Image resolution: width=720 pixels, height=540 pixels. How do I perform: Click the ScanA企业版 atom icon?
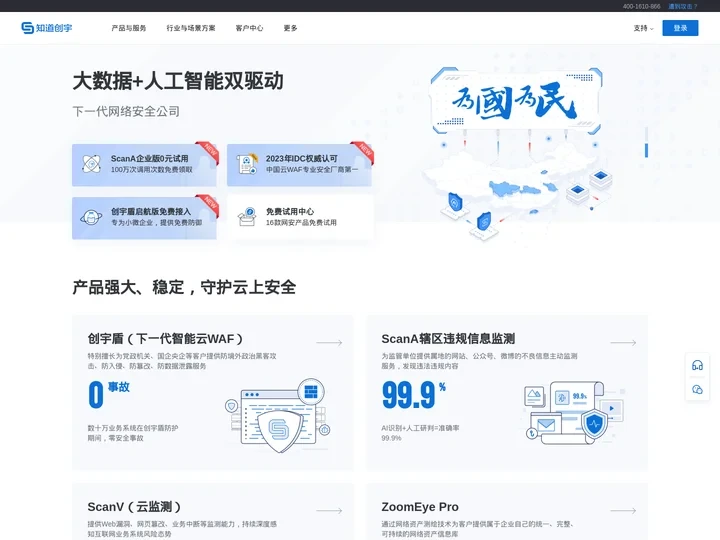point(91,164)
